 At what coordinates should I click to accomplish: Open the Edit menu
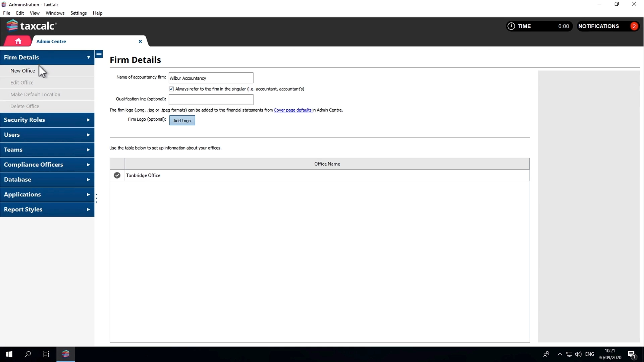tap(20, 13)
